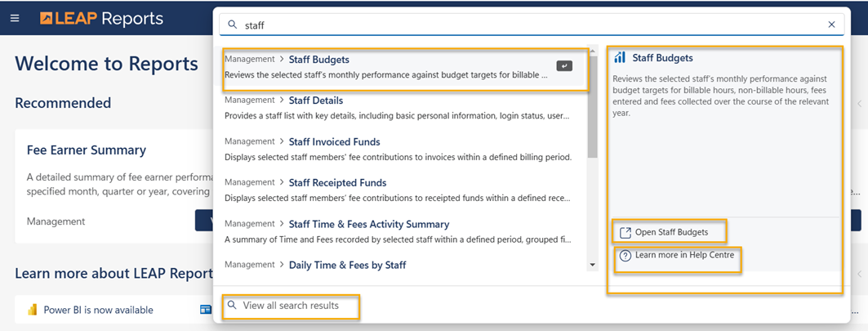Clear the search box with X icon
The image size is (868, 331).
click(831, 25)
